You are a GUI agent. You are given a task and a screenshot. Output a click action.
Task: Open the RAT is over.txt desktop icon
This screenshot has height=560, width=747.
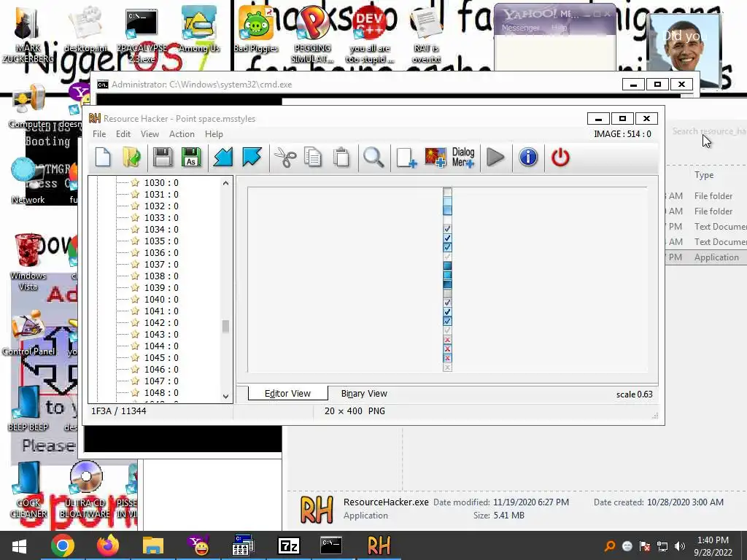pyautogui.click(x=426, y=36)
